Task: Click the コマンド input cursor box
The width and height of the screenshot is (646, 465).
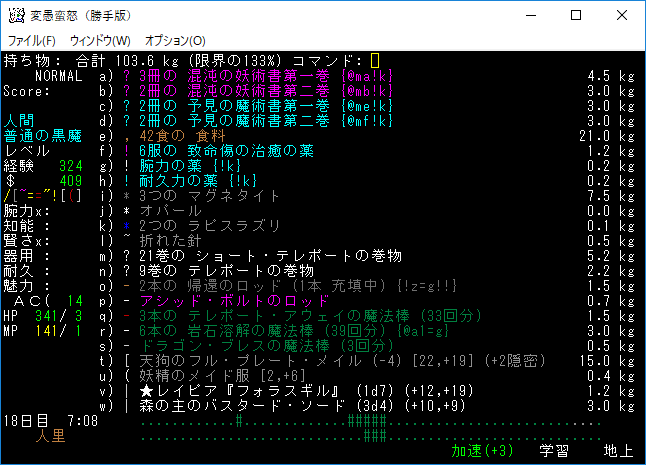Action: click(x=375, y=61)
